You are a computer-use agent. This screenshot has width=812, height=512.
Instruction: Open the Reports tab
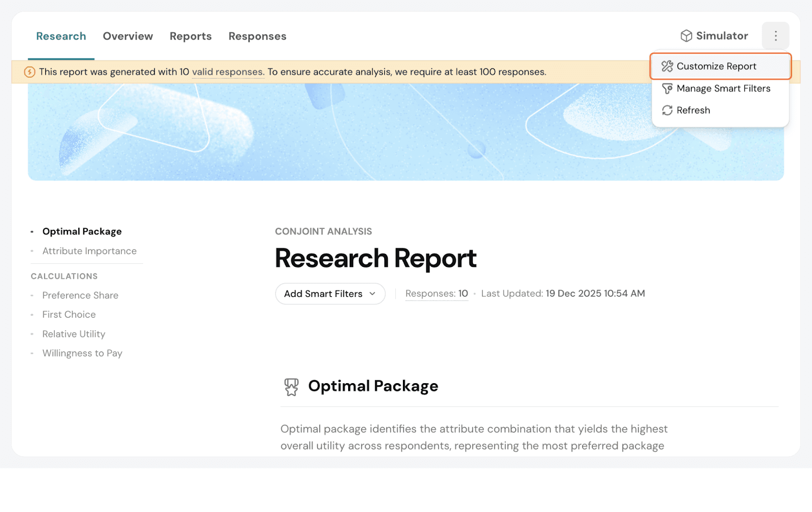pyautogui.click(x=190, y=37)
